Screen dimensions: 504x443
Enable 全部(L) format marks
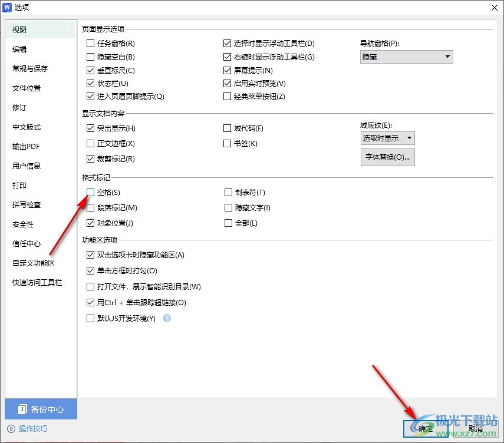coord(228,223)
